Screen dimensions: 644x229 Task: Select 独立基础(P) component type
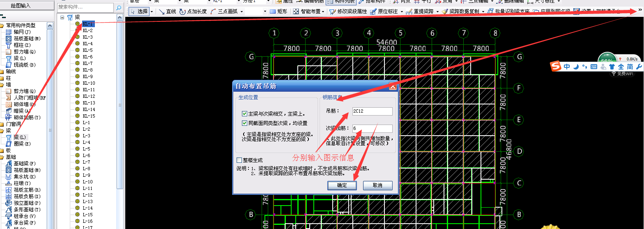click(x=23, y=203)
